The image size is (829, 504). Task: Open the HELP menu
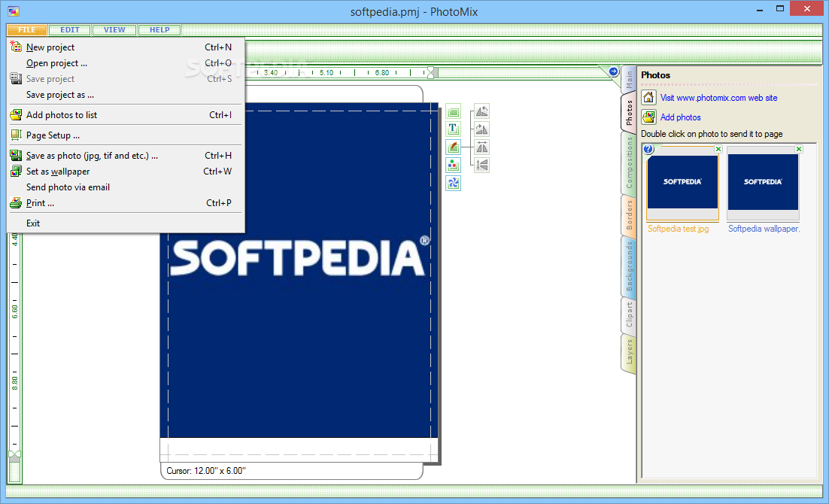coord(159,29)
